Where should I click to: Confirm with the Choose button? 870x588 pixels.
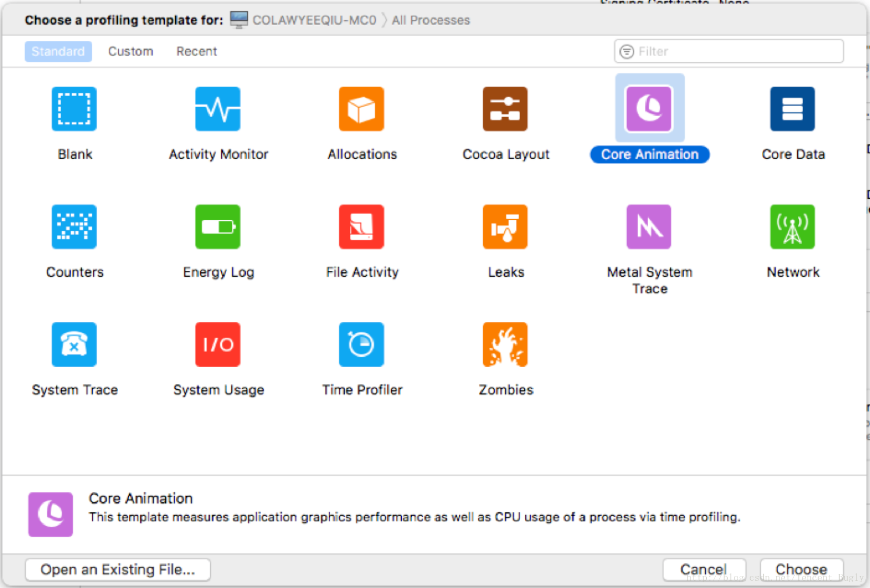(801, 569)
